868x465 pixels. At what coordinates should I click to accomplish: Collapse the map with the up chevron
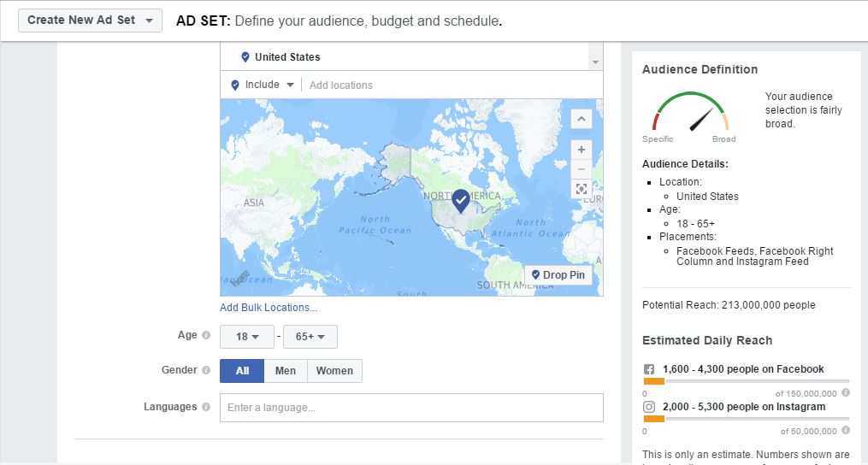[x=582, y=119]
